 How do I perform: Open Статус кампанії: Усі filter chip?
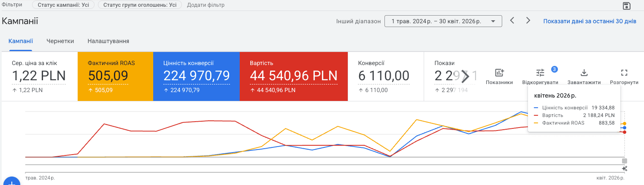pos(63,5)
